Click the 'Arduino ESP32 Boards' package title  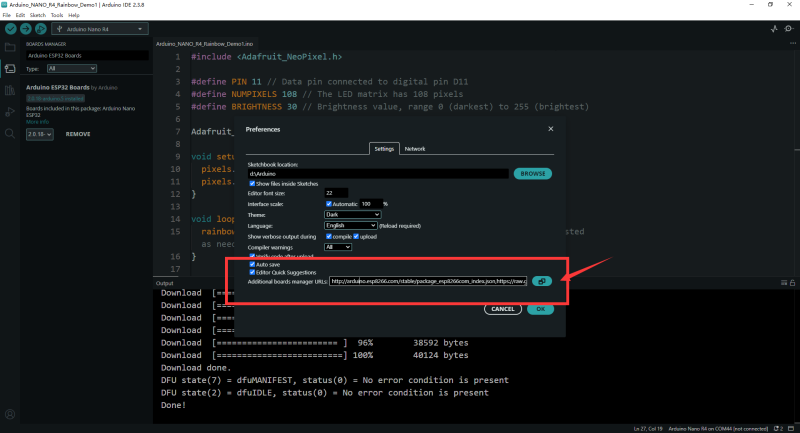point(58,88)
